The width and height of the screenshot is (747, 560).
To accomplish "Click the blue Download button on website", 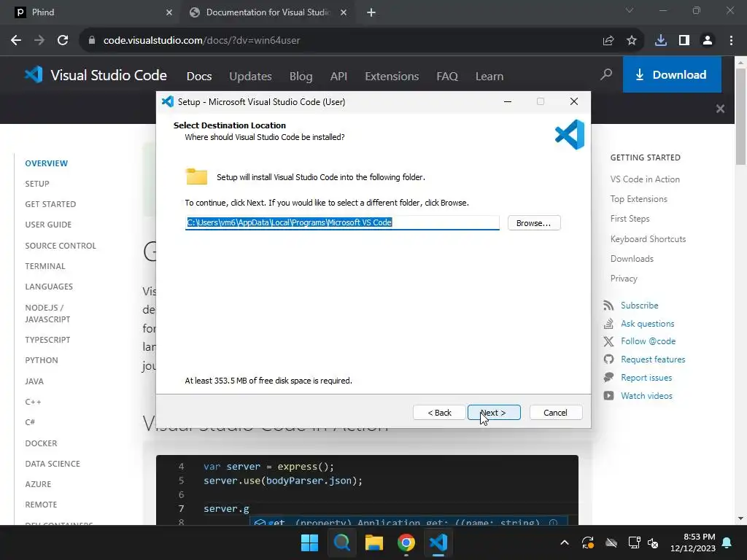I will point(672,75).
